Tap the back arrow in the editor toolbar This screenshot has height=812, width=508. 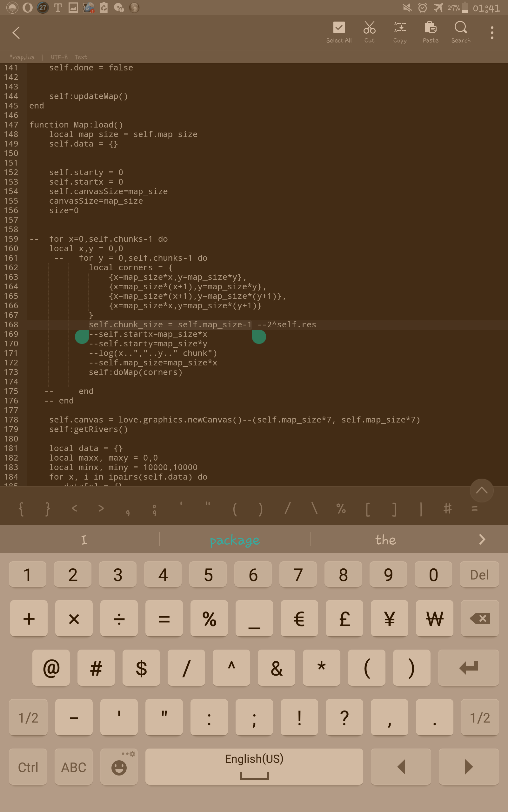pos(16,33)
